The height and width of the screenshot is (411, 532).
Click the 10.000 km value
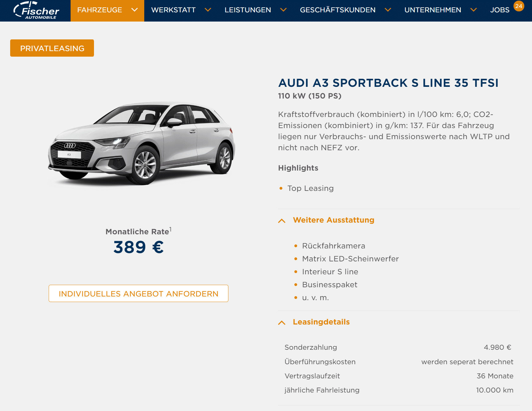click(495, 390)
